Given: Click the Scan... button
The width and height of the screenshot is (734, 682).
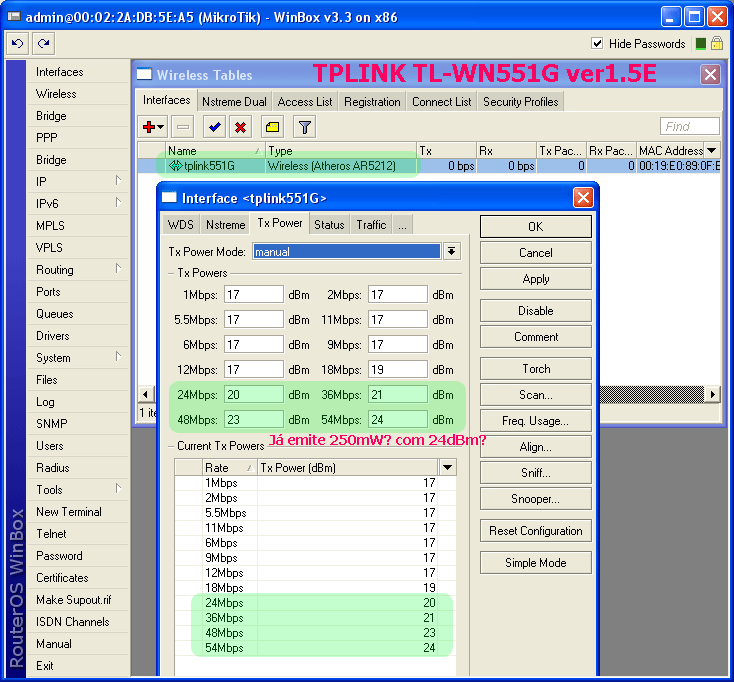Looking at the screenshot, I should pos(536,395).
